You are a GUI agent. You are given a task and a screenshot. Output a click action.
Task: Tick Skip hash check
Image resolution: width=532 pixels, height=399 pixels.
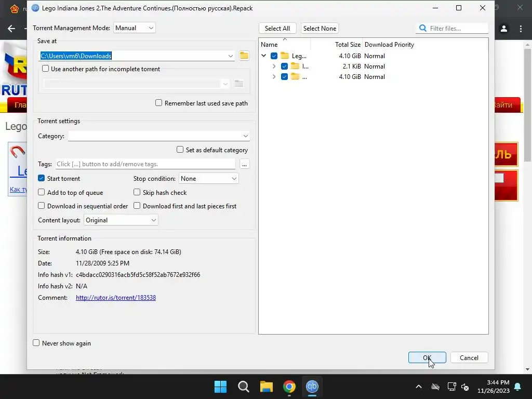tap(137, 192)
